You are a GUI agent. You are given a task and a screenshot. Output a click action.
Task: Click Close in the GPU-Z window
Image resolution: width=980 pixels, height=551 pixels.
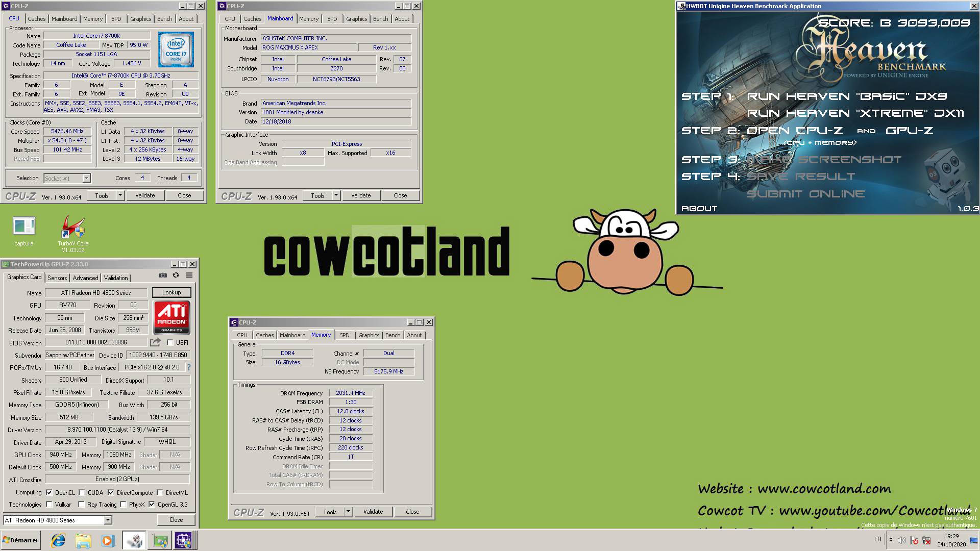(x=176, y=520)
